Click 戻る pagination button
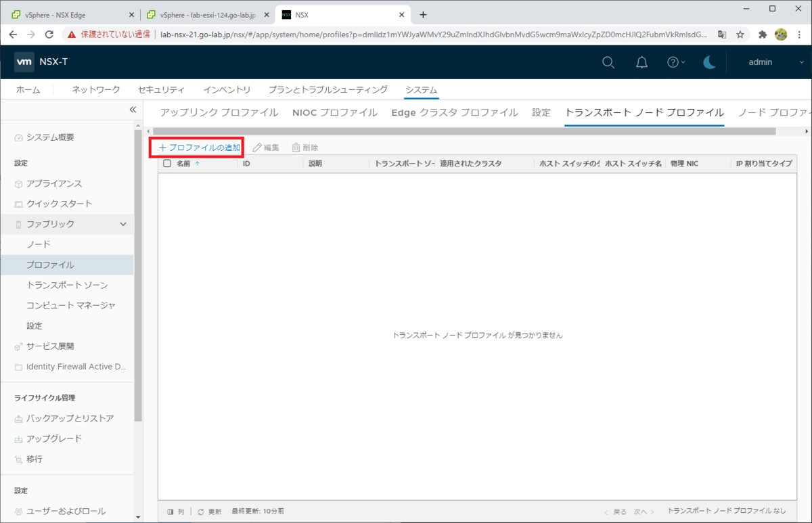This screenshot has width=812, height=523. [616, 511]
